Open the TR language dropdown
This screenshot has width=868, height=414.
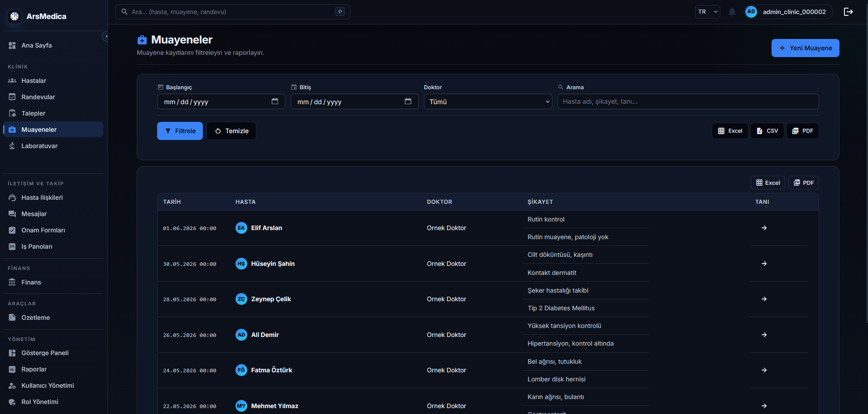point(708,12)
